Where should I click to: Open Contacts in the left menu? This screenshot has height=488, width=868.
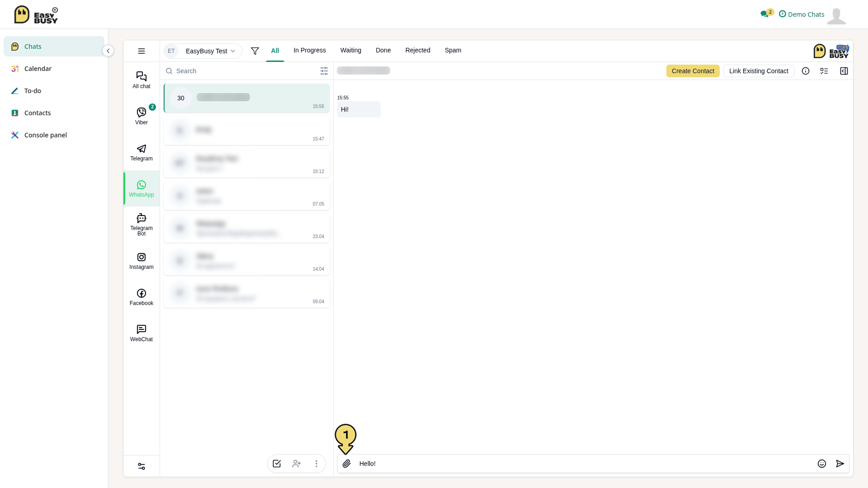[54, 113]
